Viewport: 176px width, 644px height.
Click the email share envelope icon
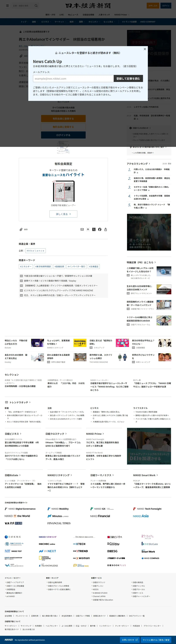[82, 229]
